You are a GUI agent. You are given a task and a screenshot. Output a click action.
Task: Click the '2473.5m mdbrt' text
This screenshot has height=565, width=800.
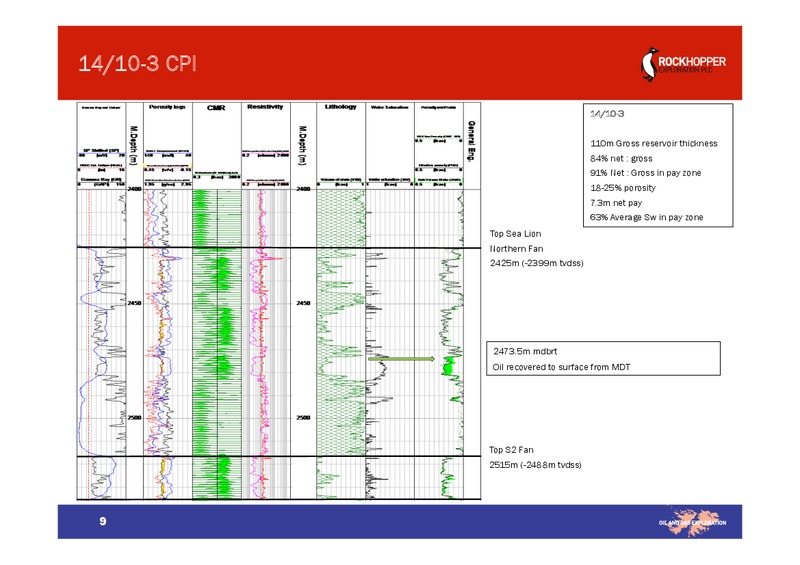coord(525,351)
